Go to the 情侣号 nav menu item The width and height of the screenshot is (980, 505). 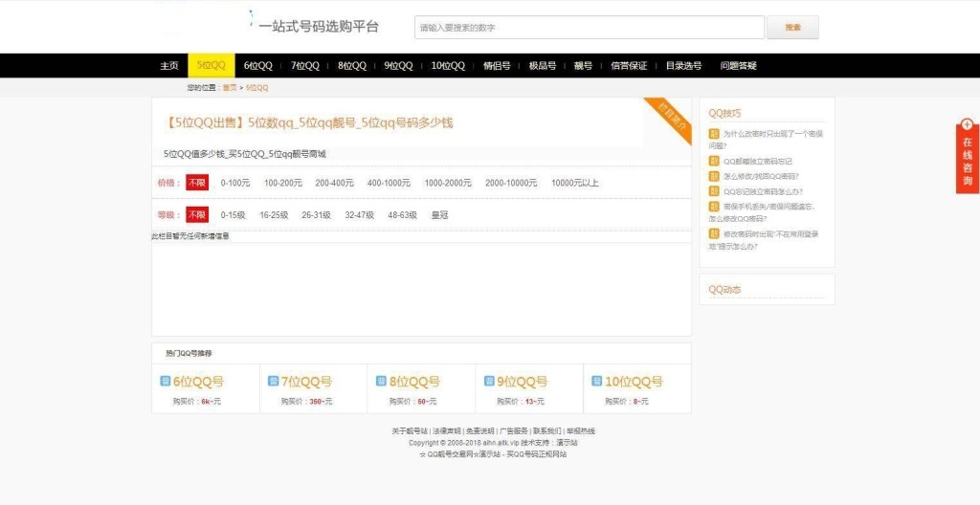(497, 66)
